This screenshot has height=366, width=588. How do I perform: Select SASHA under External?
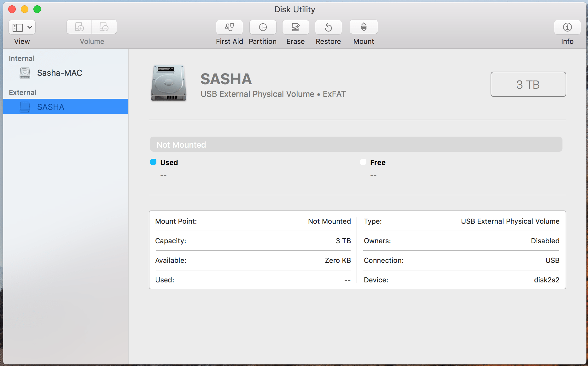click(51, 107)
